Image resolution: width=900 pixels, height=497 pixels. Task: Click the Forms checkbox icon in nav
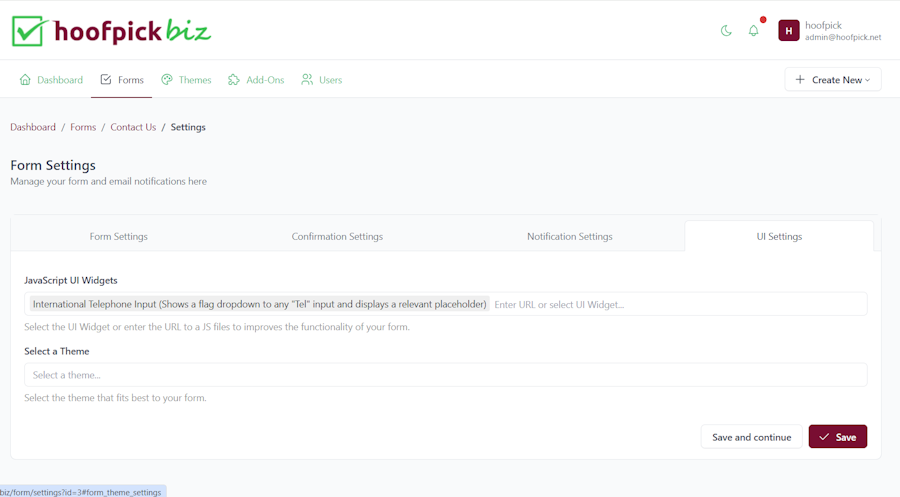(106, 80)
